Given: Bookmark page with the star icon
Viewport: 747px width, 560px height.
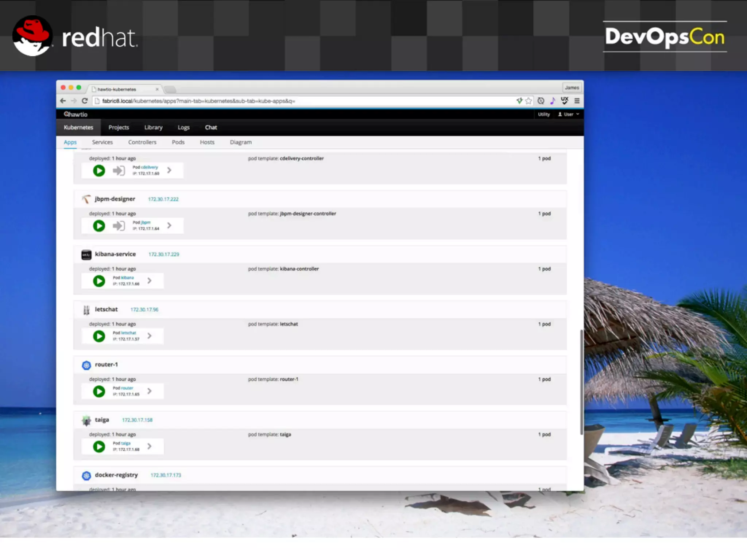Looking at the screenshot, I should pyautogui.click(x=529, y=101).
